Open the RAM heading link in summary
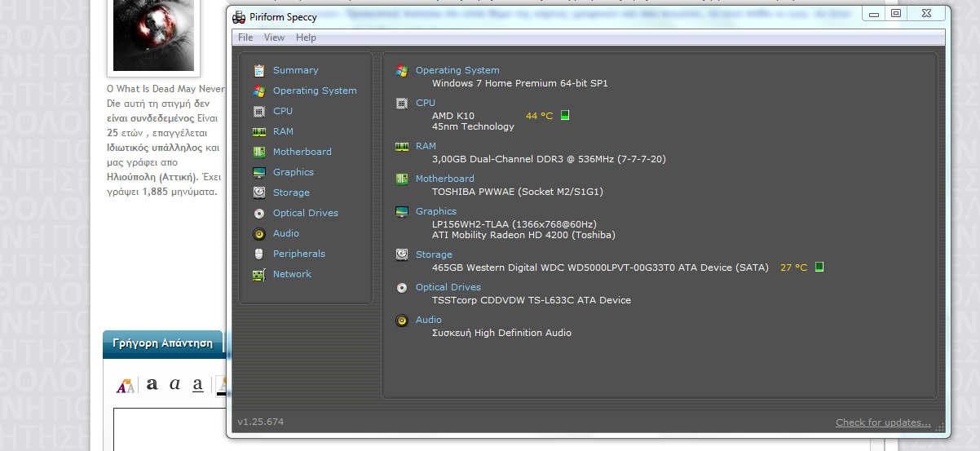 [426, 146]
